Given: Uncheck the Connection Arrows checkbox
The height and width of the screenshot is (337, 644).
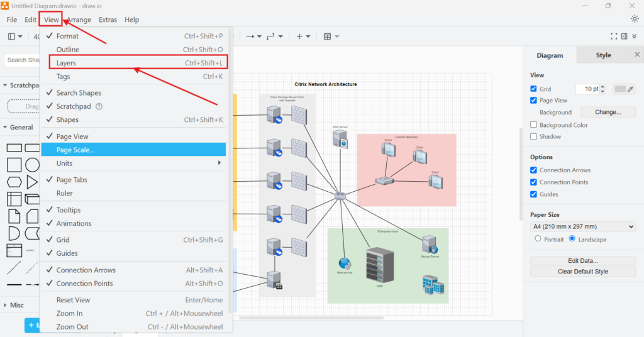Looking at the screenshot, I should pyautogui.click(x=534, y=170).
